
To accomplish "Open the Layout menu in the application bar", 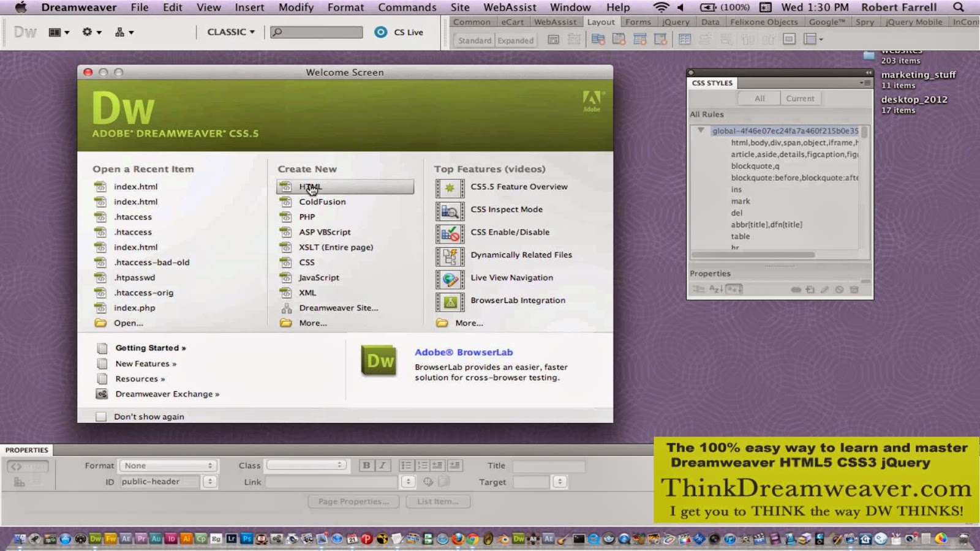I will pyautogui.click(x=59, y=32).
